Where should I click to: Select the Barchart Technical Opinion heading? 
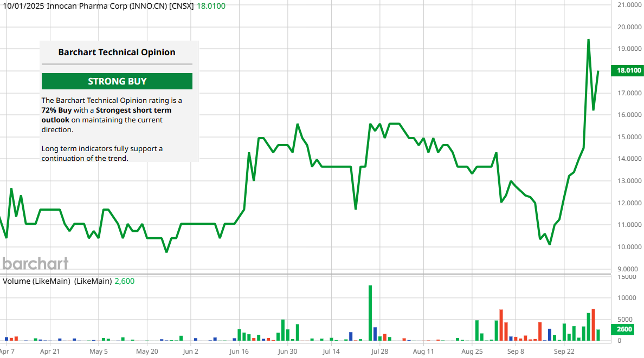click(117, 53)
